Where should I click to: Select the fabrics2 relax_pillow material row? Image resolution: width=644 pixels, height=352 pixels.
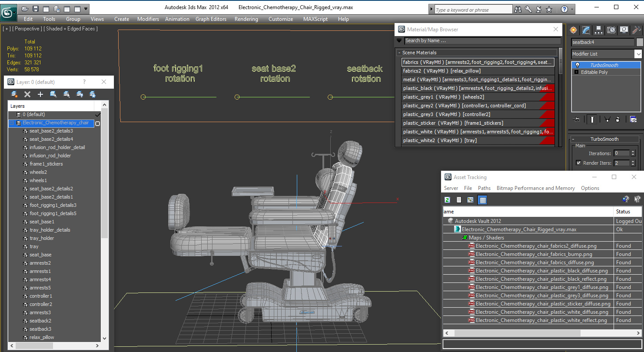(x=478, y=71)
